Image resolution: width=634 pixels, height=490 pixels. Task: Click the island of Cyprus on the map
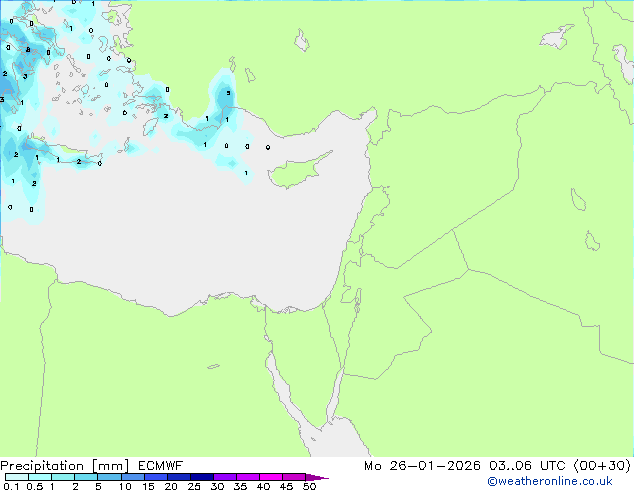click(x=295, y=172)
